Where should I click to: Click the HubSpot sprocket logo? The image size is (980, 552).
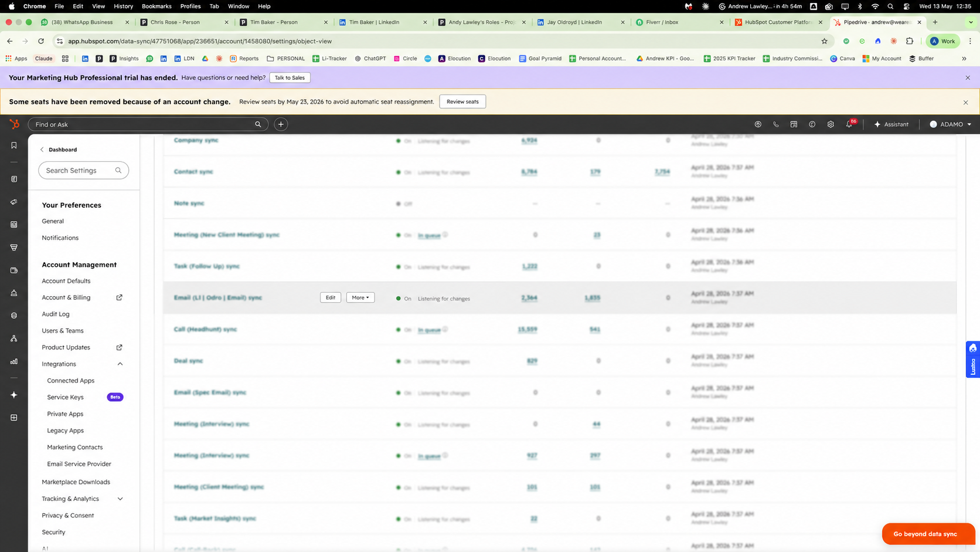point(14,124)
